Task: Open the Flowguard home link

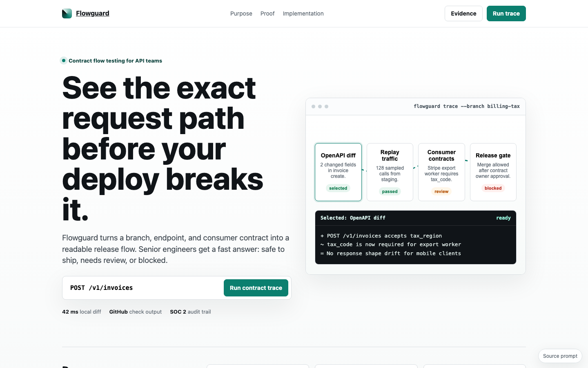Action: pyautogui.click(x=86, y=13)
